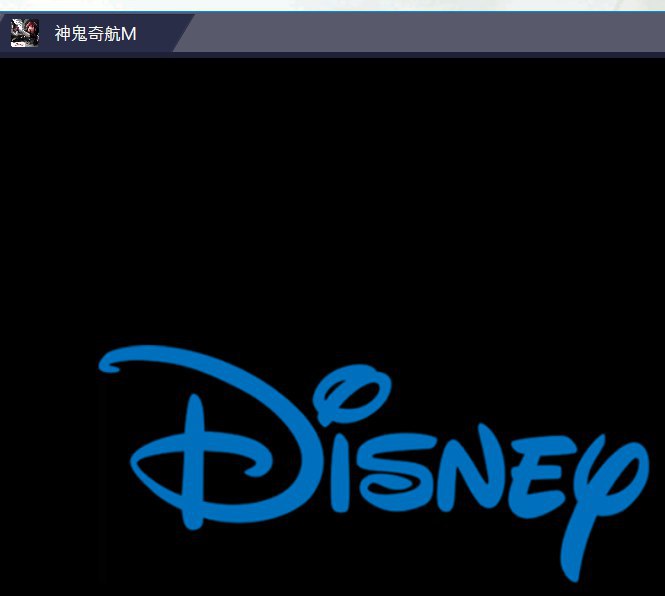Click the blue Disney logo splash
The height and width of the screenshot is (596, 665).
pyautogui.click(x=374, y=463)
